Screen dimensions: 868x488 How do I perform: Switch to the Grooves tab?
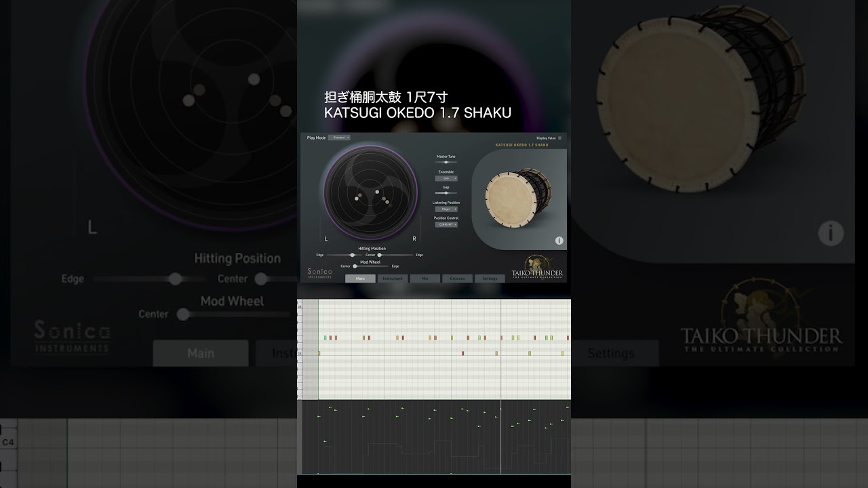click(458, 279)
